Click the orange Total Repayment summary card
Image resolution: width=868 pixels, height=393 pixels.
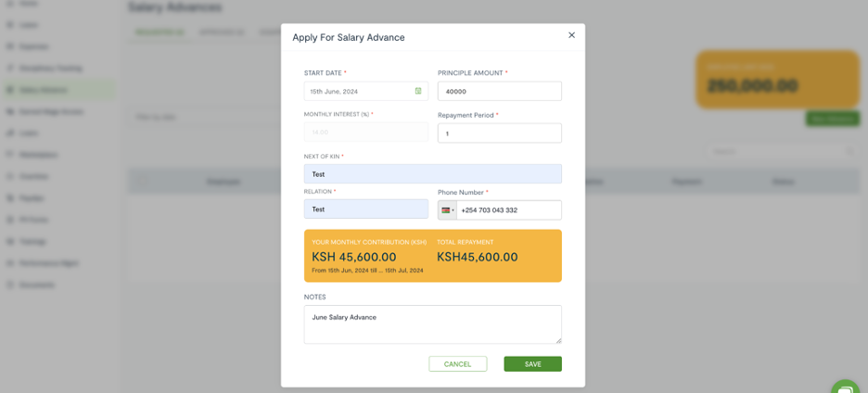432,256
